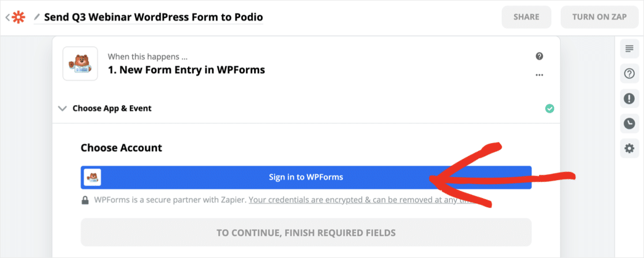
Task: Click the pencil icon to rename Zap
Action: pos(38,17)
